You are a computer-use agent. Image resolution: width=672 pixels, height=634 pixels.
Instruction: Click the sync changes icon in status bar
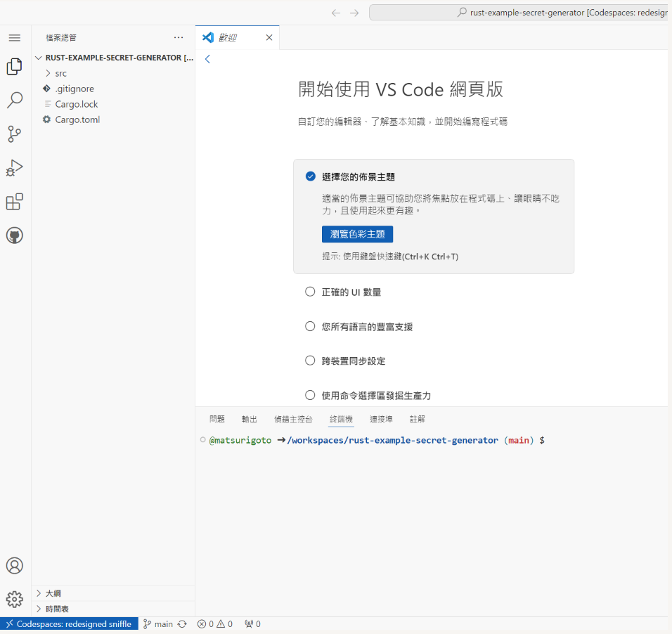[182, 624]
